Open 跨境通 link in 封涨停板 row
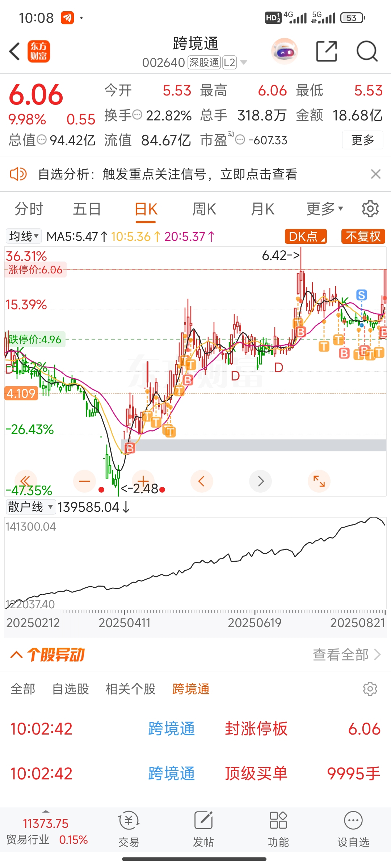The image size is (391, 868). coord(172,729)
